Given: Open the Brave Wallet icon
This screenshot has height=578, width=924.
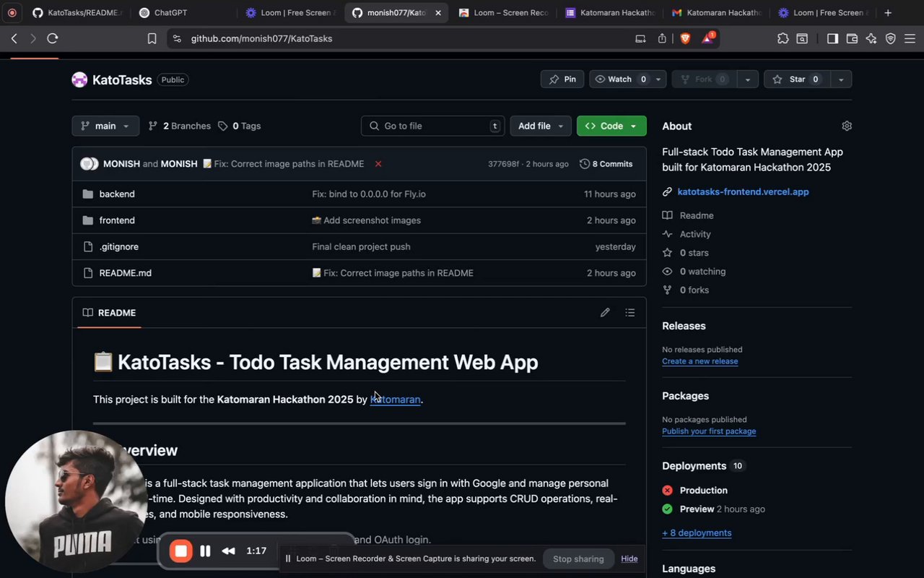Looking at the screenshot, I should (852, 38).
